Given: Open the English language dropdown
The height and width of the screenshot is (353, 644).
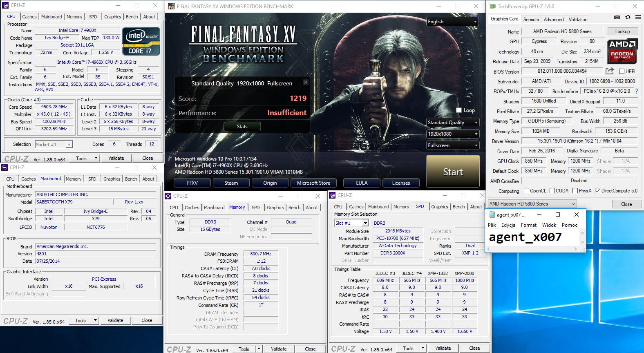Looking at the screenshot, I should coord(453,22).
